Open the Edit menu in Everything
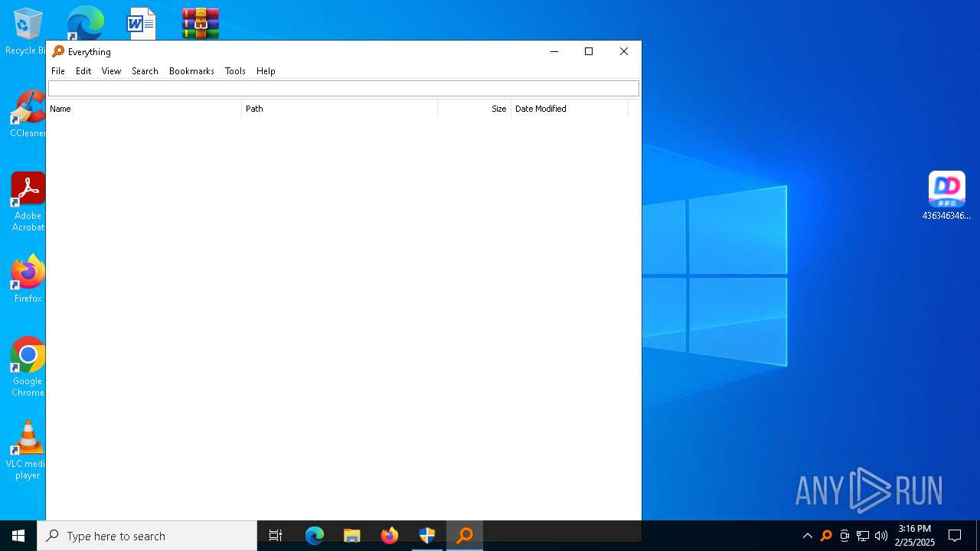Viewport: 980px width, 551px height. [x=83, y=71]
